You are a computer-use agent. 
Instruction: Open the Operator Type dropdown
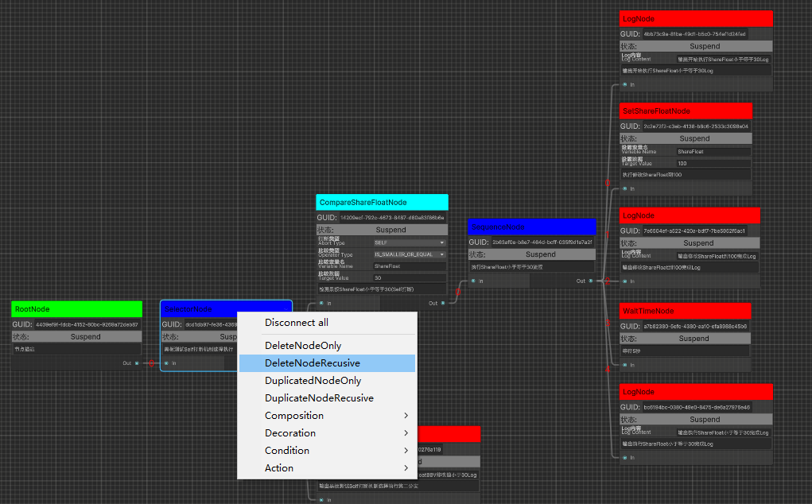click(409, 254)
